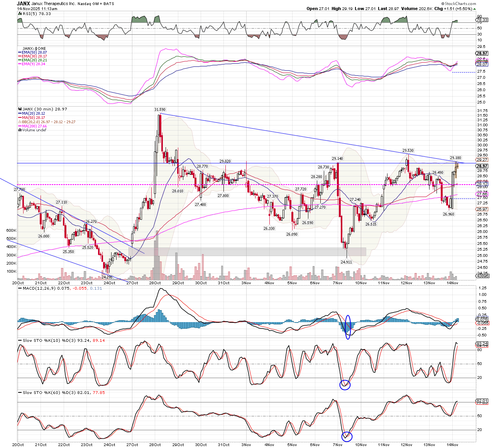This screenshot has width=494, height=448.
Task: Click the RSI(5) indicator panel icon
Action: coord(19,14)
